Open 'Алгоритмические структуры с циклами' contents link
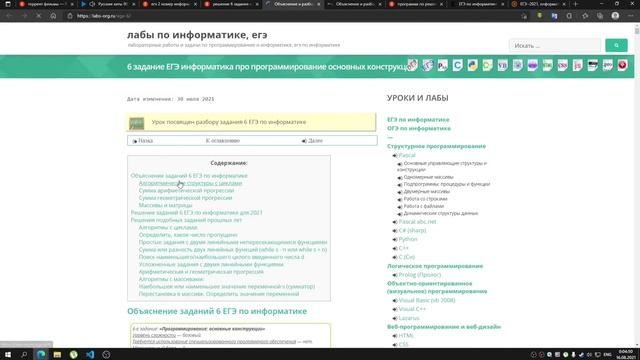Viewport: 640px width, 360px height. click(190, 183)
